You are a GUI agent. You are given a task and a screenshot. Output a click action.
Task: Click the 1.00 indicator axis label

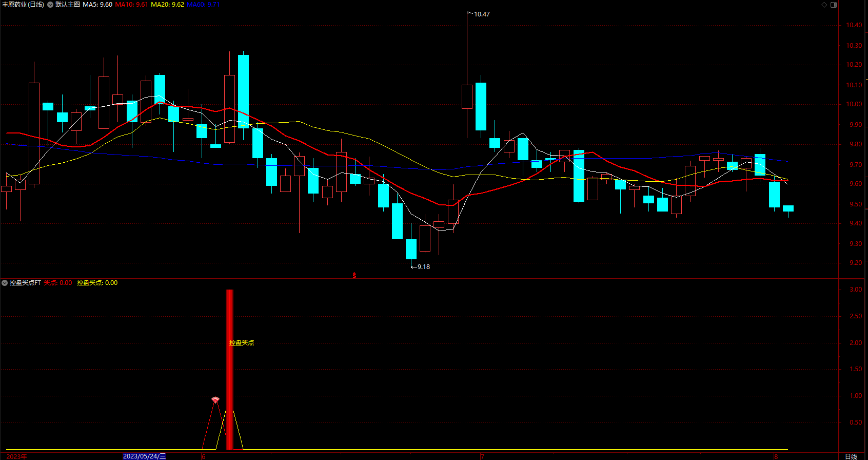pos(856,396)
